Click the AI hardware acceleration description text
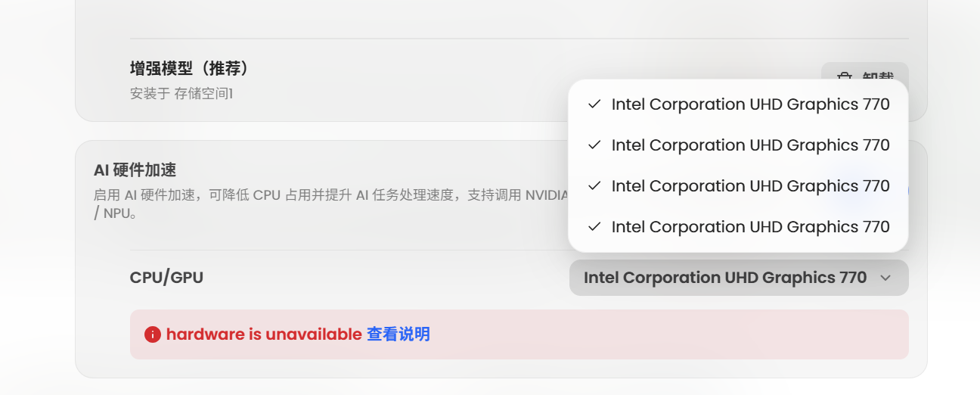Image resolution: width=980 pixels, height=395 pixels. pyautogui.click(x=330, y=204)
